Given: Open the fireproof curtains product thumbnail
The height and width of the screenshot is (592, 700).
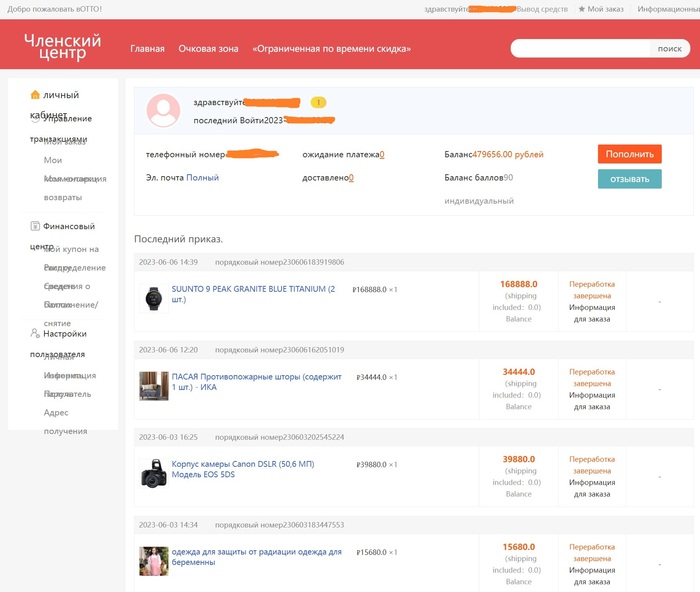Looking at the screenshot, I should point(154,386).
